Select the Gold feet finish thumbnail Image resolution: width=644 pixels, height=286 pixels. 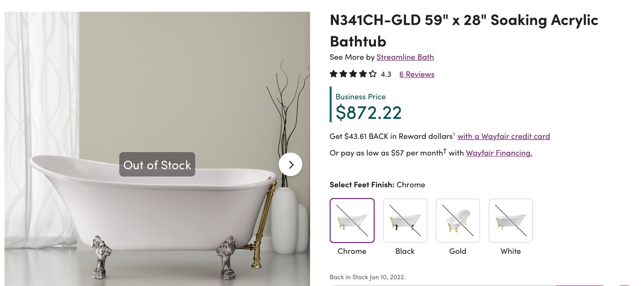point(458,220)
